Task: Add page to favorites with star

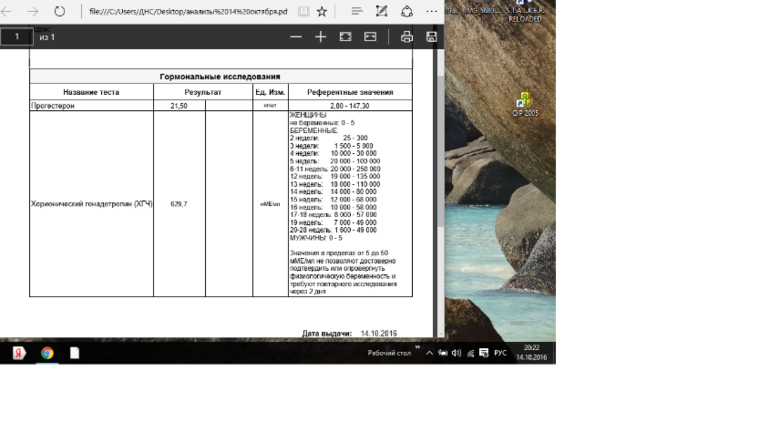Action: click(321, 11)
